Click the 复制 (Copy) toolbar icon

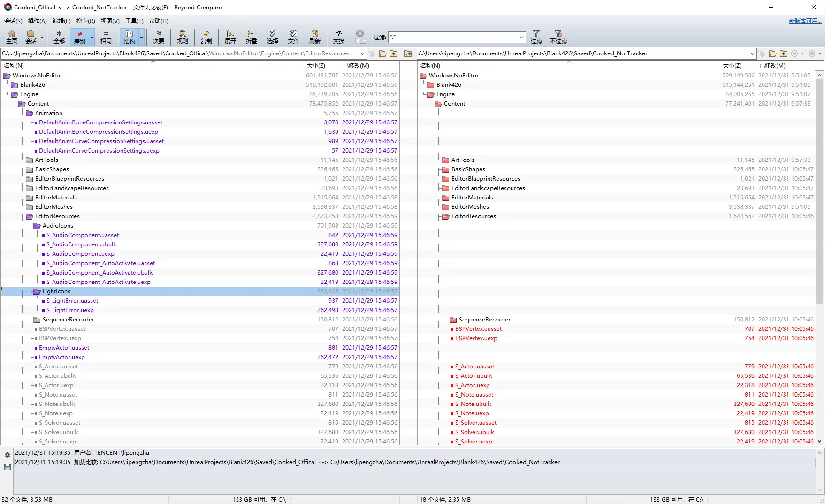(206, 37)
